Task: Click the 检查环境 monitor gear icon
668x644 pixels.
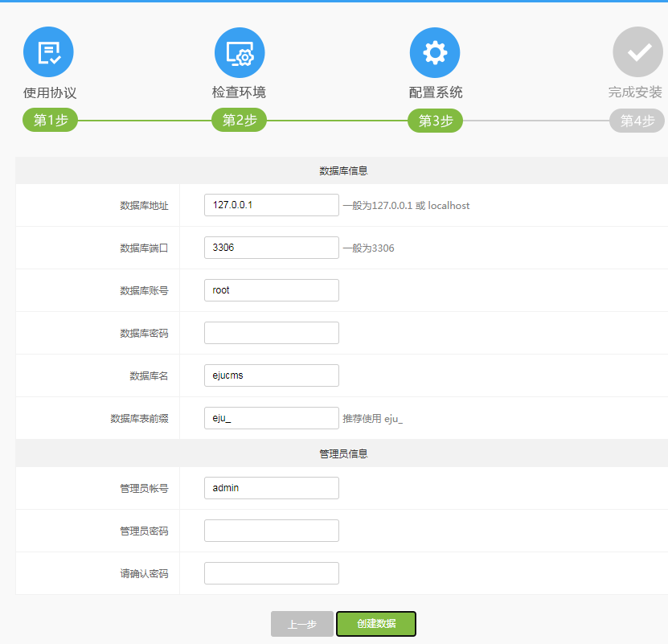Action: 240,52
